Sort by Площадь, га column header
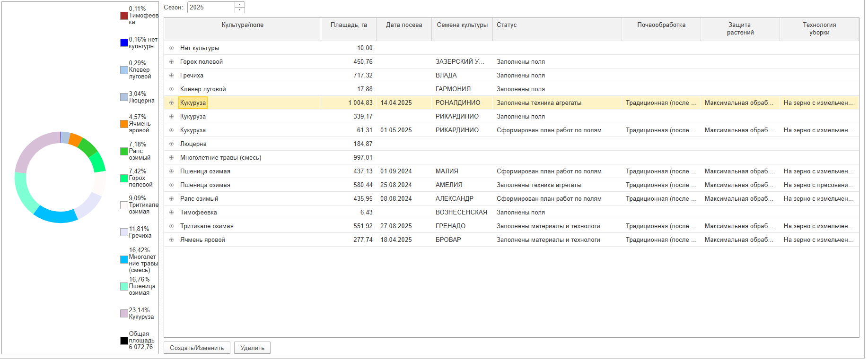 tap(348, 25)
